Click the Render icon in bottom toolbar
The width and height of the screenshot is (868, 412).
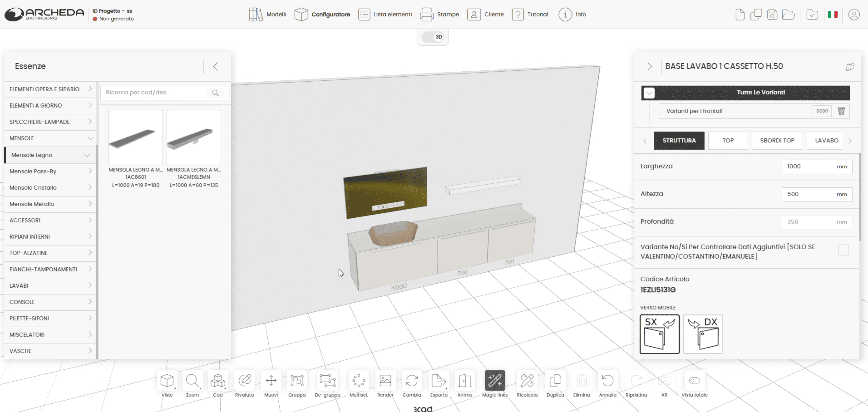click(385, 381)
